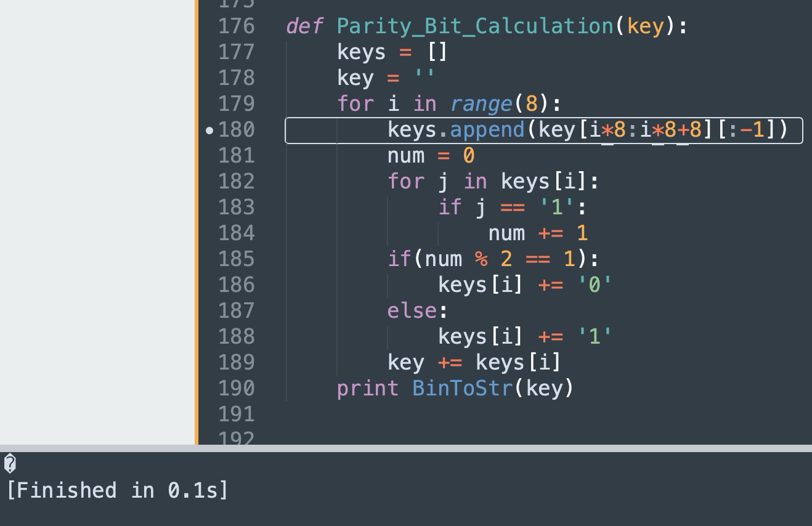Click the def keyword on line 176
Viewport: 812px width, 526px height.
tap(305, 26)
